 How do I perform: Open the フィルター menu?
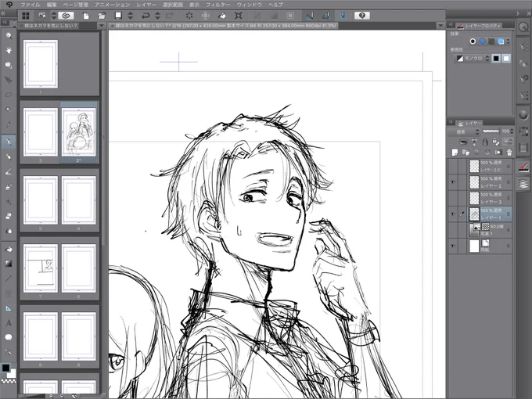(218, 5)
